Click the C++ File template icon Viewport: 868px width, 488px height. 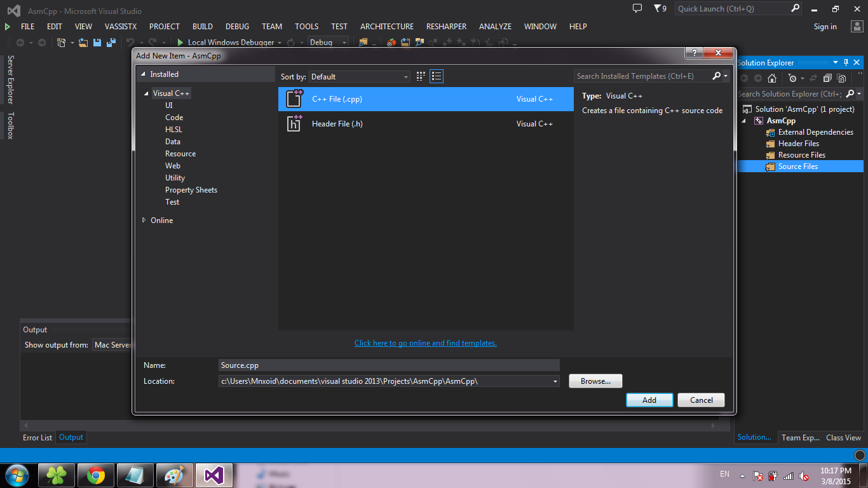pyautogui.click(x=294, y=99)
